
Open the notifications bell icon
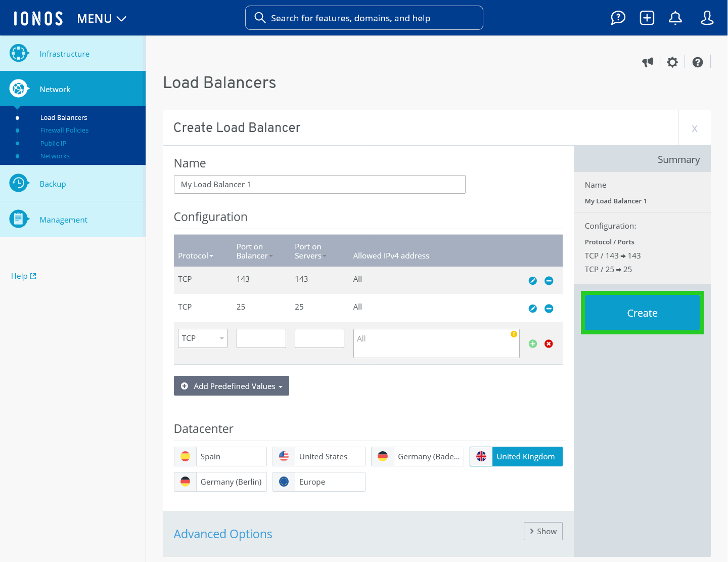pyautogui.click(x=675, y=18)
